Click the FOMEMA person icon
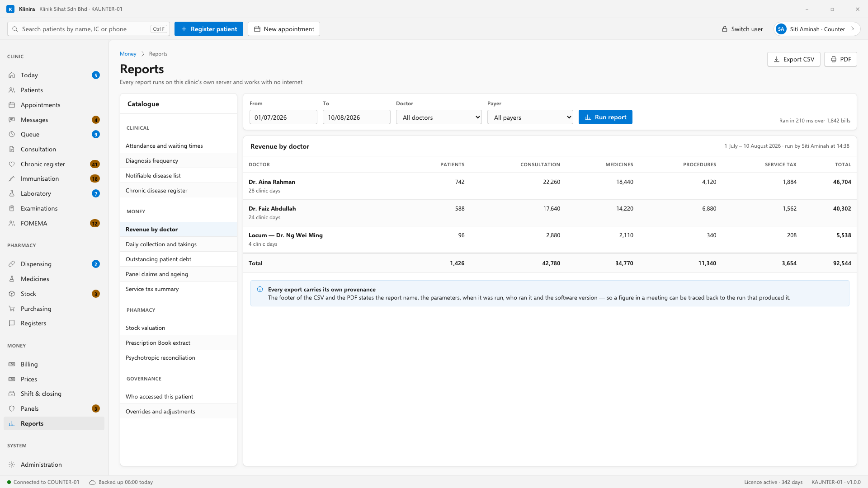The image size is (868, 488). (12, 223)
